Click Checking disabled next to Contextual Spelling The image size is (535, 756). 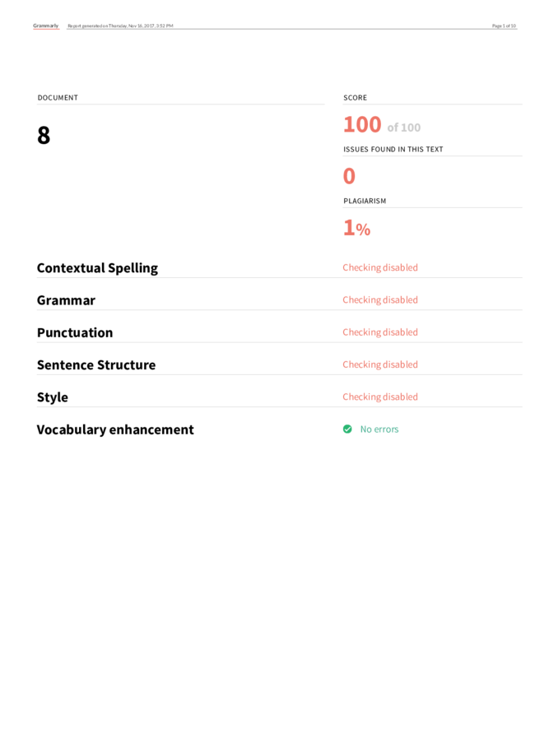pyautogui.click(x=380, y=267)
